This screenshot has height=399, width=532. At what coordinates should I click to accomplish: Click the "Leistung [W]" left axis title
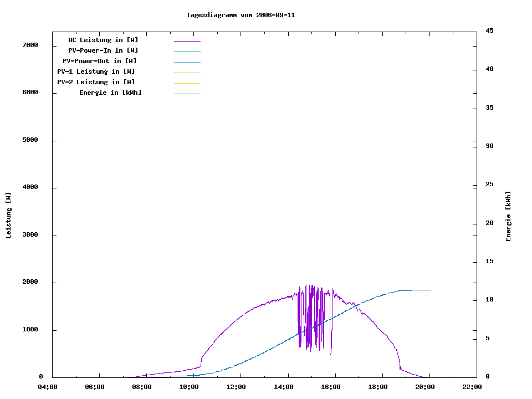(8, 216)
